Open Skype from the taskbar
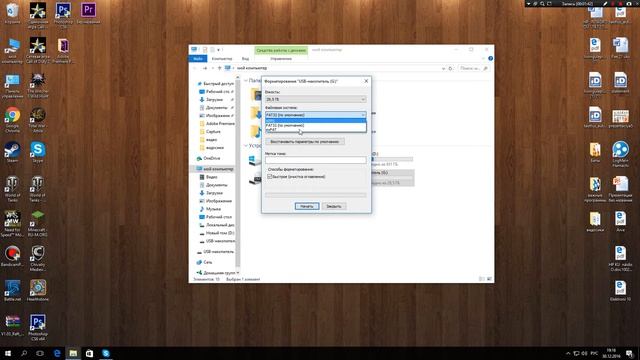The width and height of the screenshot is (640, 360). tap(106, 353)
